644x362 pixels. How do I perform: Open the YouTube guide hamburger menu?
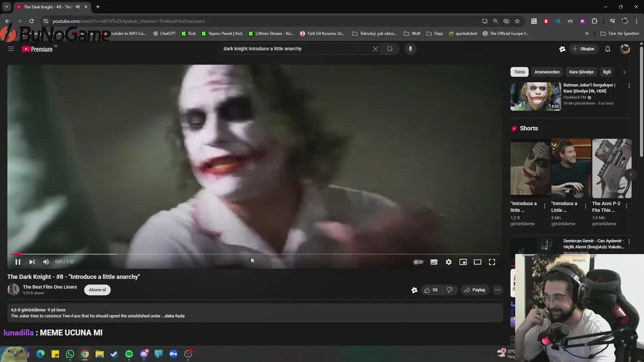coord(11,49)
